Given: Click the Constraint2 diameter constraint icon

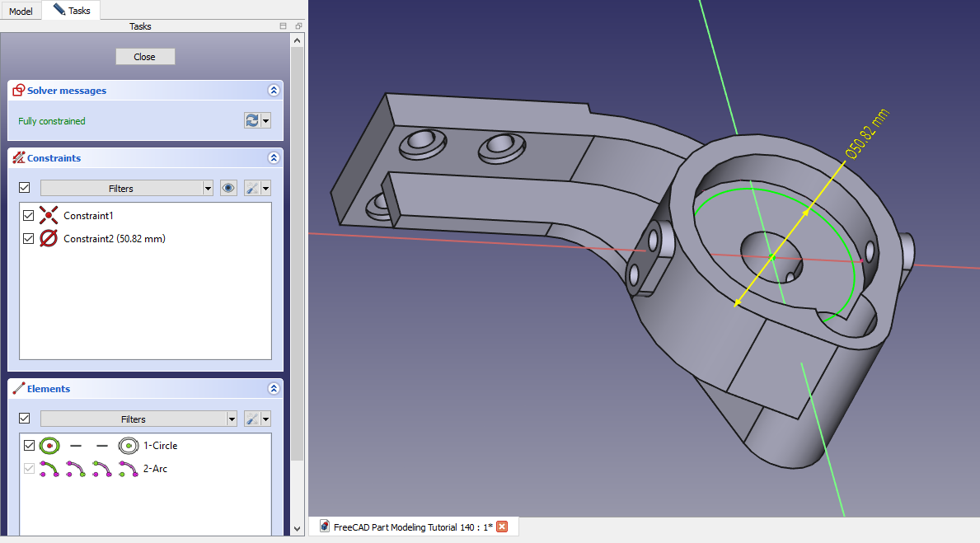Looking at the screenshot, I should pos(49,239).
